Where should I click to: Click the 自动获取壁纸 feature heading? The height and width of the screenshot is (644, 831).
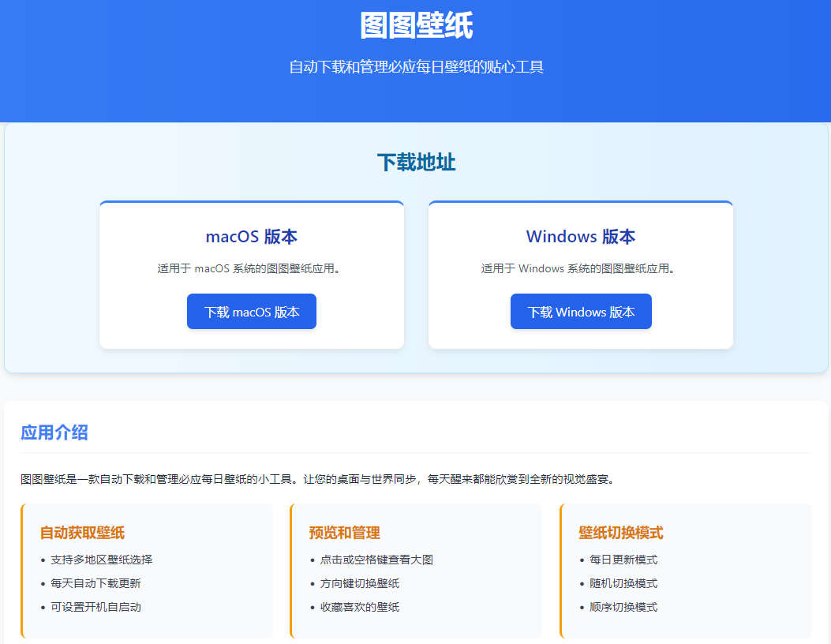coord(82,533)
